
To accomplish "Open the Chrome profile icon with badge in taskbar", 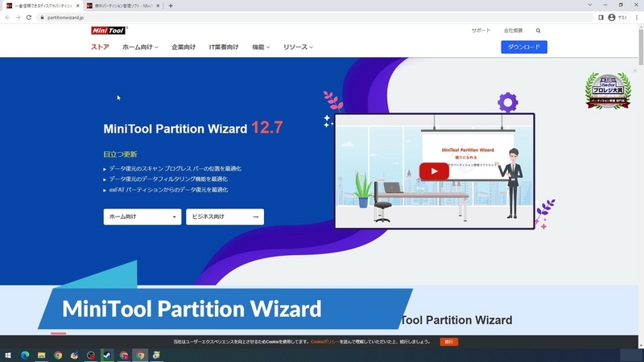I will click(124, 356).
